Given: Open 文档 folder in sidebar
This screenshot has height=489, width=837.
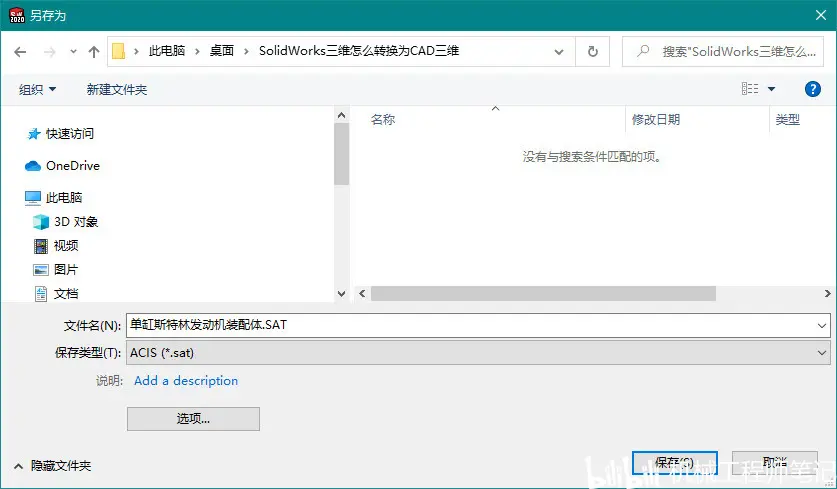Looking at the screenshot, I should (66, 294).
